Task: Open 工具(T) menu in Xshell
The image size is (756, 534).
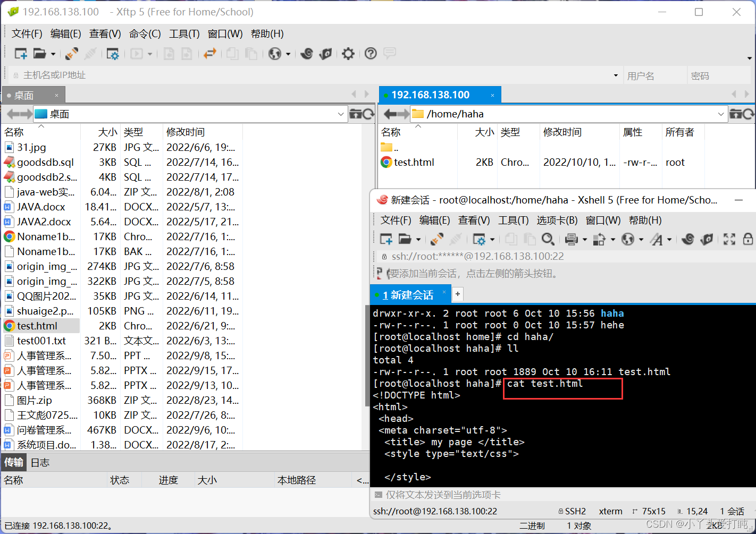Action: [x=514, y=221]
